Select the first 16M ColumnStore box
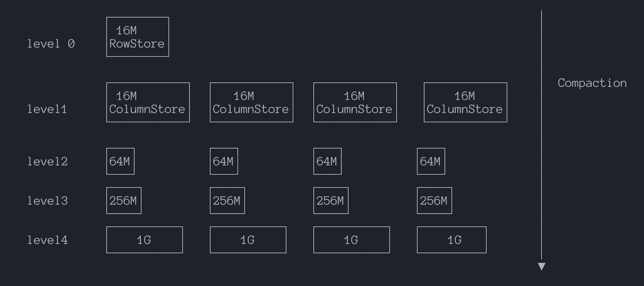 pos(148,103)
